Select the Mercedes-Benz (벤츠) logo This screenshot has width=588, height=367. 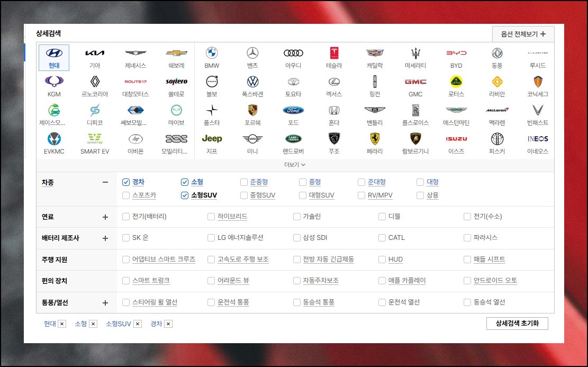pos(252,53)
